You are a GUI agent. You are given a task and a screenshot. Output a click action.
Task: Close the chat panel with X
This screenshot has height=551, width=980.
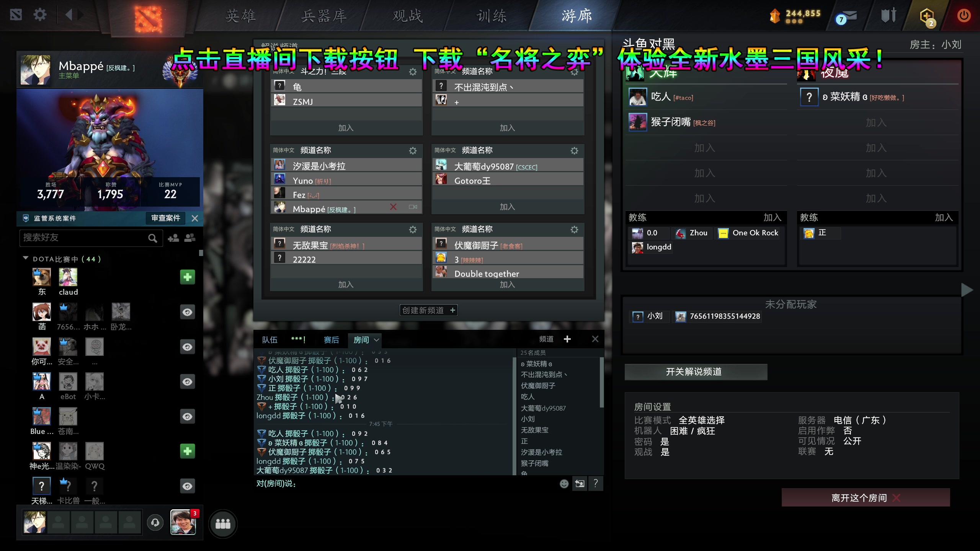coord(595,339)
